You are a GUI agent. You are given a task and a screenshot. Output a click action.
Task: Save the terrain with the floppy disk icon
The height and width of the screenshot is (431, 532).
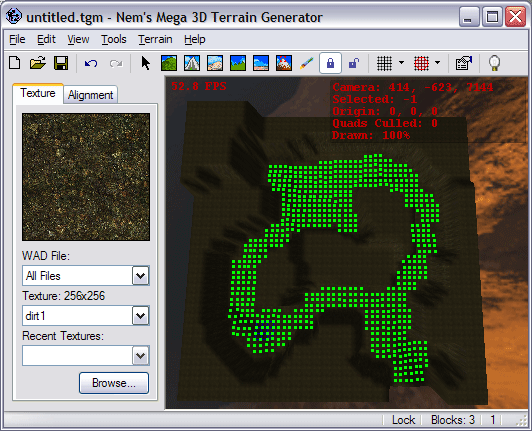(x=61, y=63)
